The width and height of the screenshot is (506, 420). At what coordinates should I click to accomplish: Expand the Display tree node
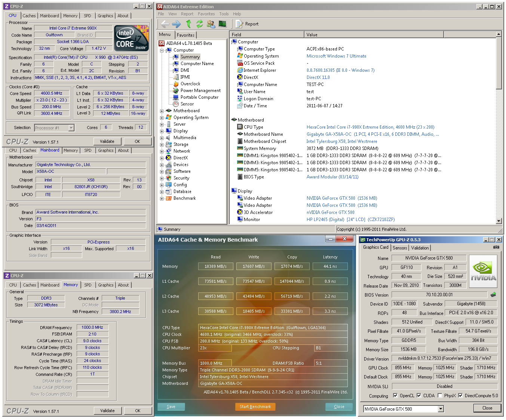click(x=162, y=131)
